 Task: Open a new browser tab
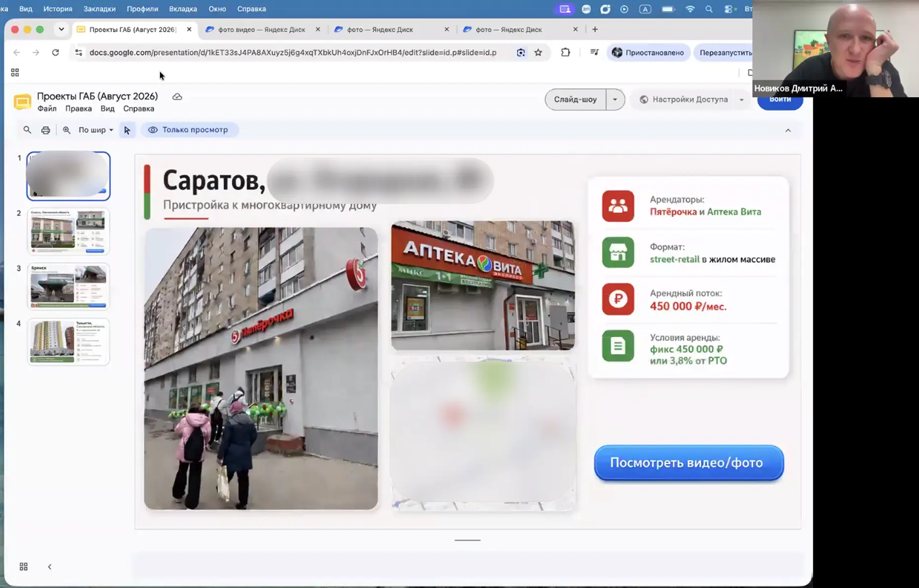click(x=595, y=29)
